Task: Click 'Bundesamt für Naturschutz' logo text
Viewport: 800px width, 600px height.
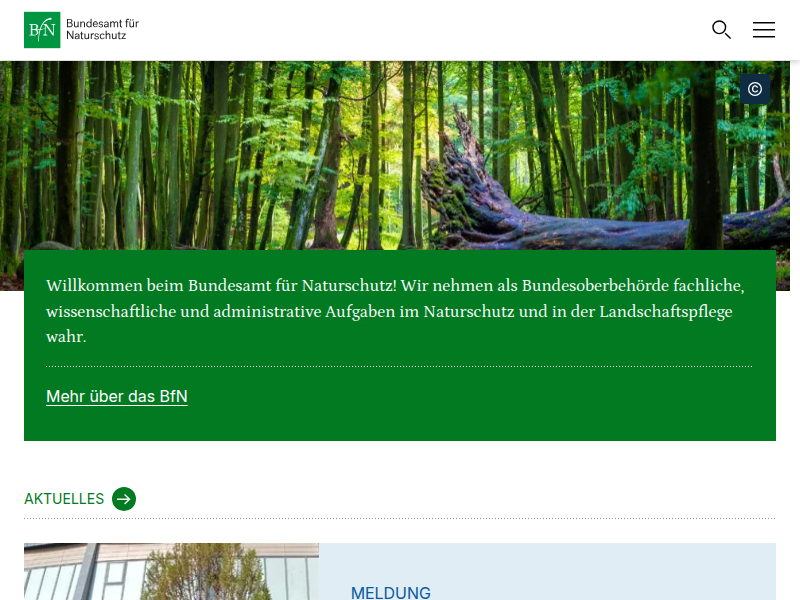Action: (x=103, y=30)
